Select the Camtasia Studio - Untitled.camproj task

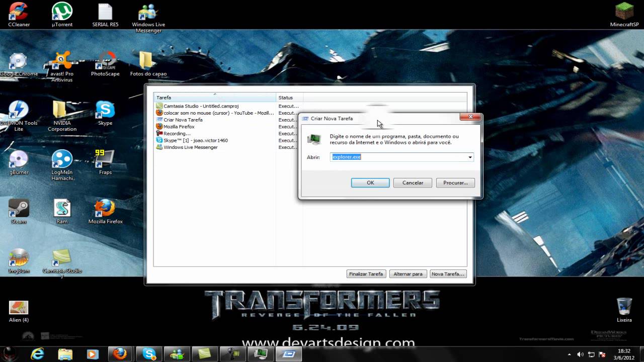(x=226, y=106)
